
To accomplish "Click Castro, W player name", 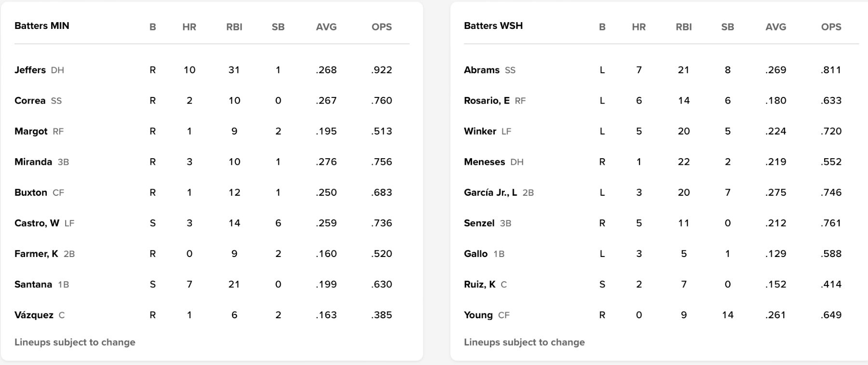I will click(x=37, y=223).
